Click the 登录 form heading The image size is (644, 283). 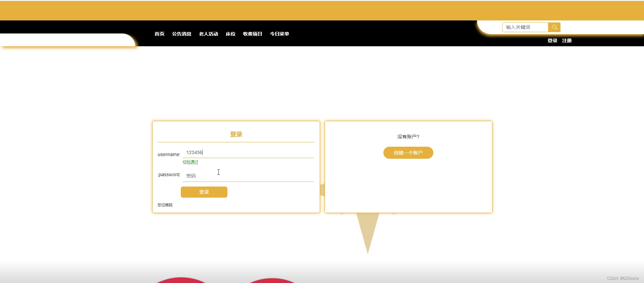tap(236, 134)
